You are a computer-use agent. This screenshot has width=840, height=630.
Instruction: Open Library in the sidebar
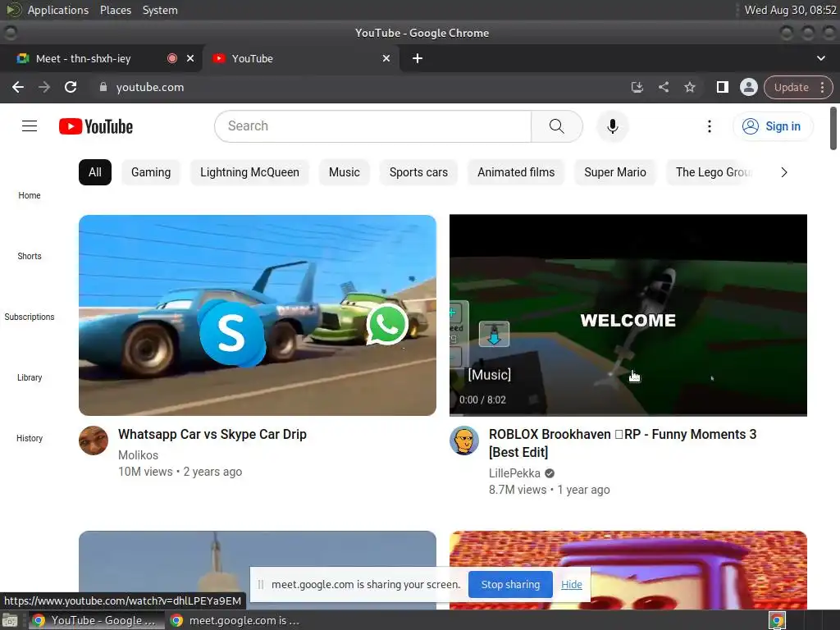tap(30, 377)
